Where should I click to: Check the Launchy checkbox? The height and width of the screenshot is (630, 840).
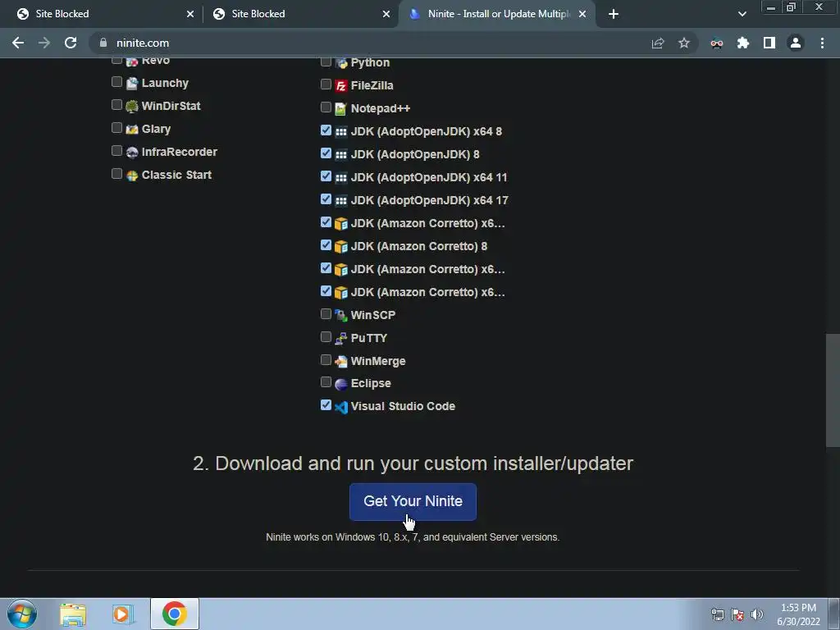tap(116, 81)
